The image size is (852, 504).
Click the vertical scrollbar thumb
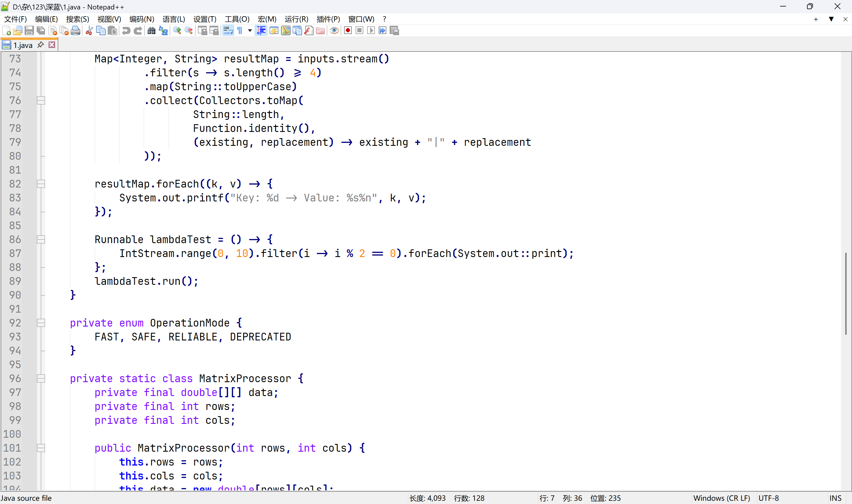pyautogui.click(x=846, y=294)
